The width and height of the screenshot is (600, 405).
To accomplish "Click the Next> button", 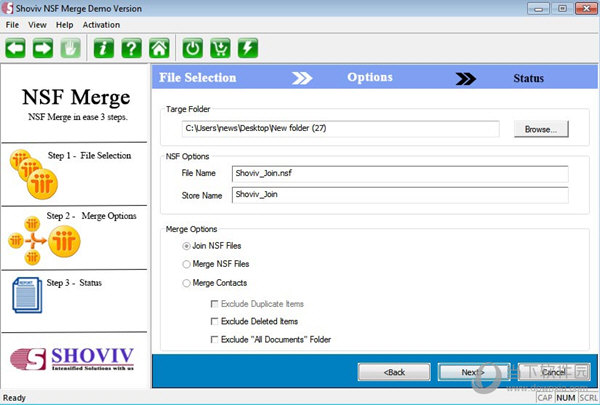I will click(x=474, y=372).
